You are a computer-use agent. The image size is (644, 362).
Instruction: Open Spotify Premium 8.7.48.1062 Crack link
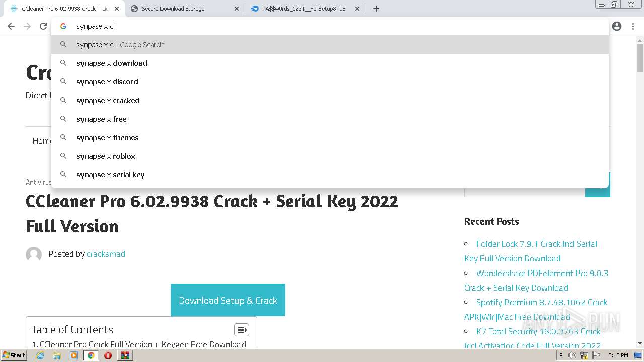[x=536, y=309]
